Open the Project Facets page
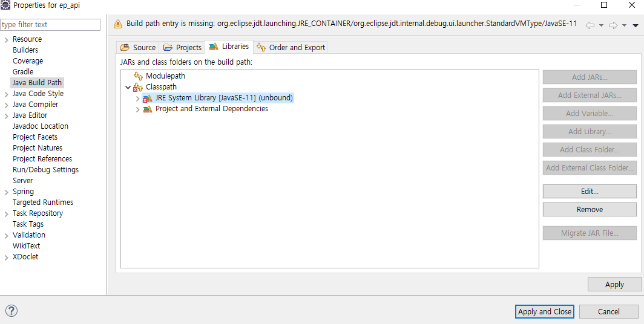644x324 pixels. click(35, 137)
